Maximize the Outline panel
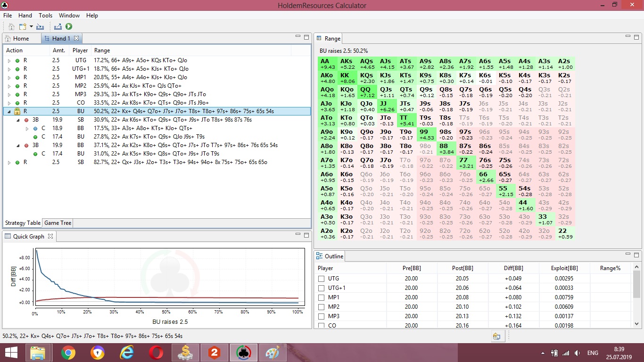 click(x=636, y=255)
